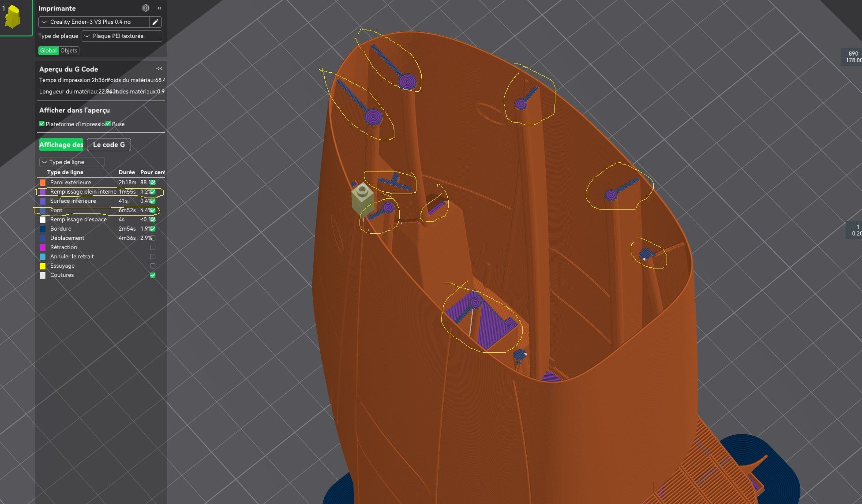Click layer slider top value 890
The image size is (862, 504).
pos(853,53)
